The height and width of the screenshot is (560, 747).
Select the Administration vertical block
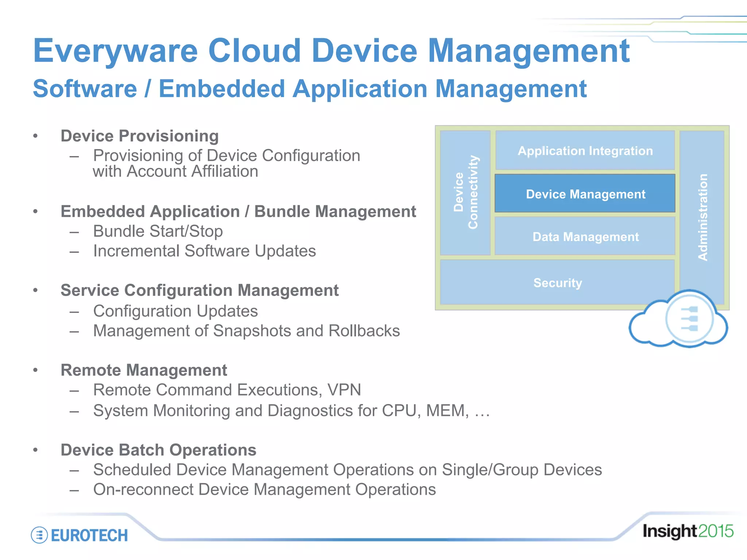click(x=702, y=218)
